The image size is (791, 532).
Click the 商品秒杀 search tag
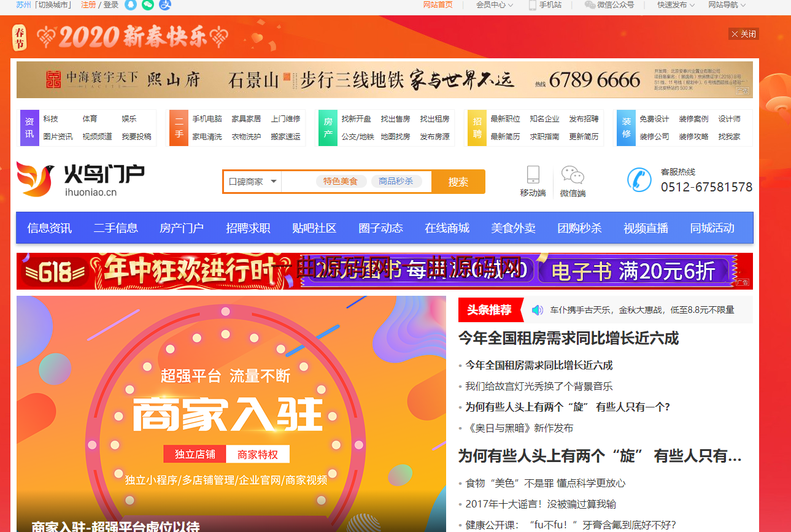coord(396,182)
